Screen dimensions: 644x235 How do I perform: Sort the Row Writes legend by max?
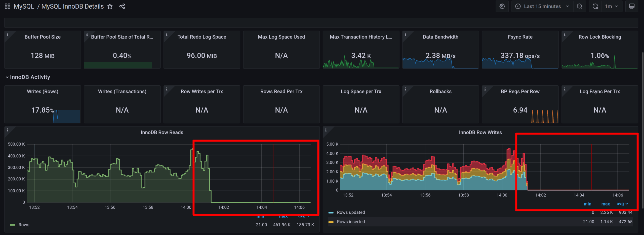click(x=606, y=204)
